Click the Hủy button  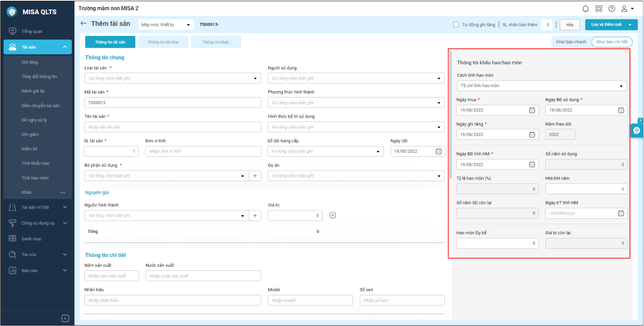[570, 25]
